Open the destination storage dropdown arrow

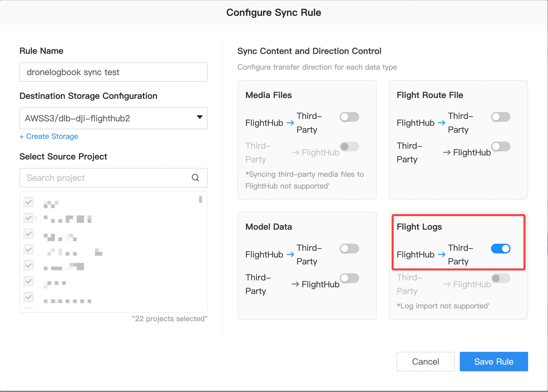(x=200, y=117)
